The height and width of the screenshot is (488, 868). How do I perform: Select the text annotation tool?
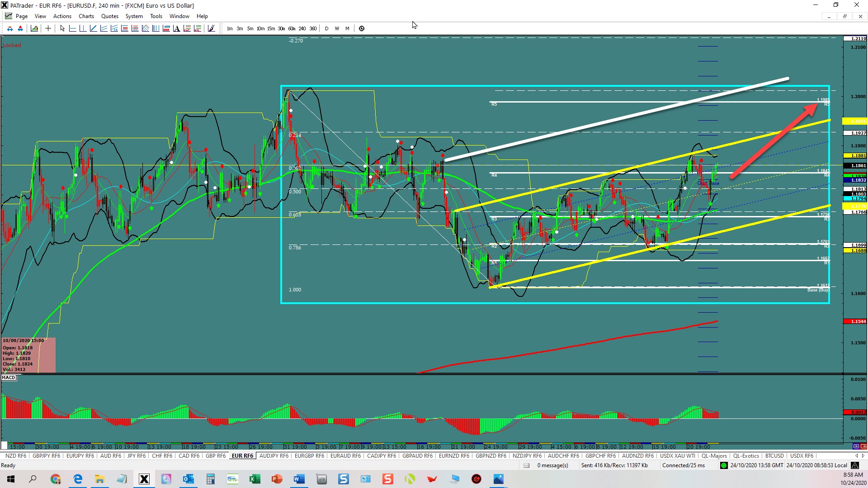177,28
